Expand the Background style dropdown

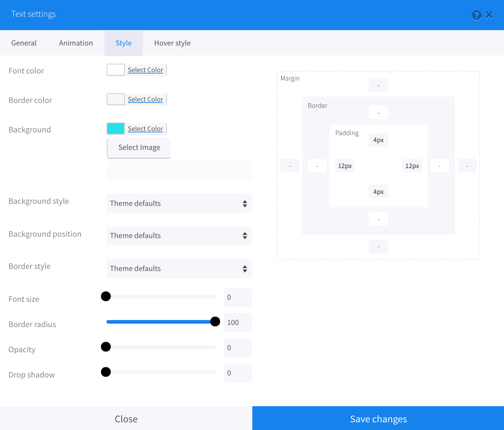[179, 203]
